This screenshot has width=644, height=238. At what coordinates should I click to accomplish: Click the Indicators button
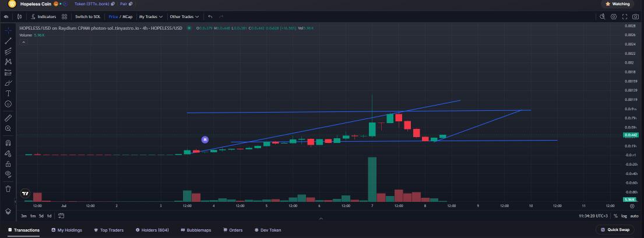[x=44, y=17]
